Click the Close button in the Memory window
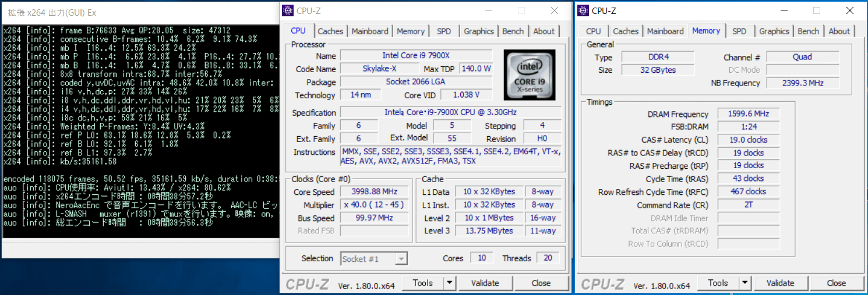868x295 pixels. pos(836,283)
